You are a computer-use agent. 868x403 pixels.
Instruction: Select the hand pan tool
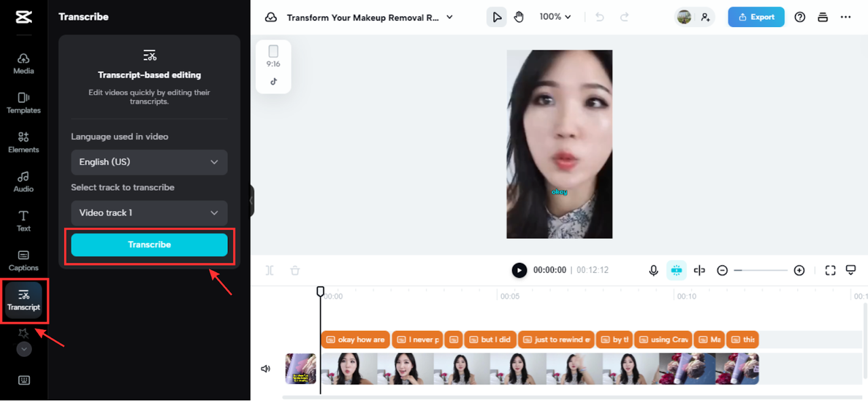pyautogui.click(x=519, y=17)
